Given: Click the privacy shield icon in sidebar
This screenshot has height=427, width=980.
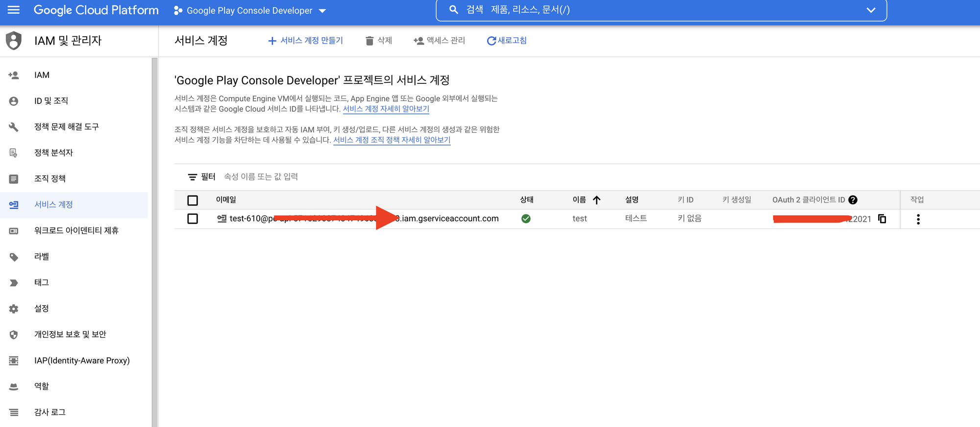Looking at the screenshot, I should tap(14, 335).
